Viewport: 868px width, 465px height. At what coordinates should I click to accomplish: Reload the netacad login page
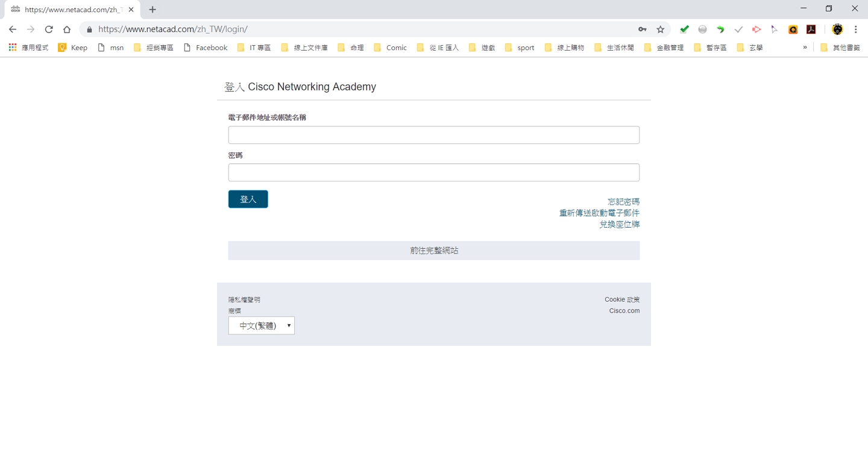pos(49,29)
